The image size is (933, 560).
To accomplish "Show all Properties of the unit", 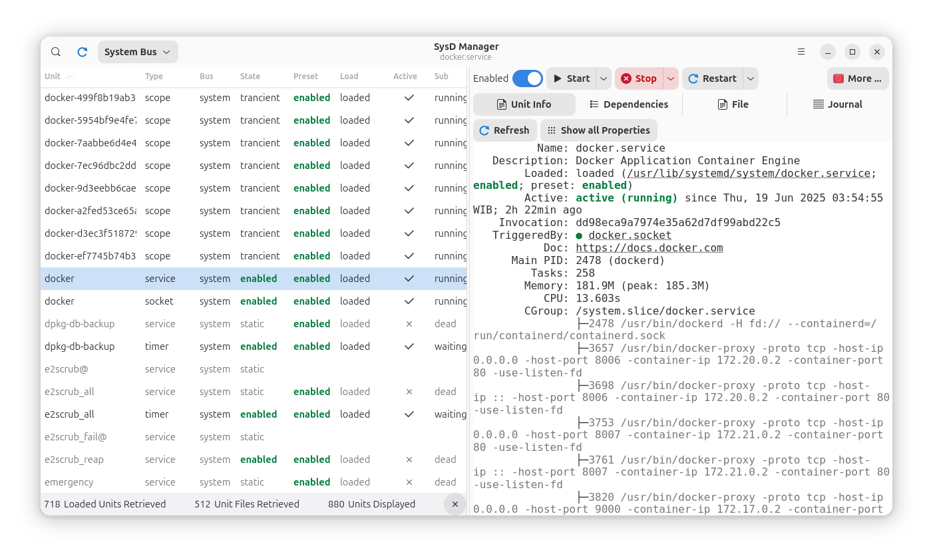I will (599, 130).
